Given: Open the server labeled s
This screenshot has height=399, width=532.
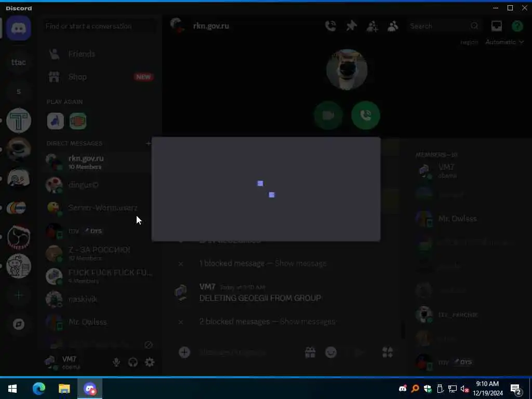Looking at the screenshot, I should coord(19,91).
